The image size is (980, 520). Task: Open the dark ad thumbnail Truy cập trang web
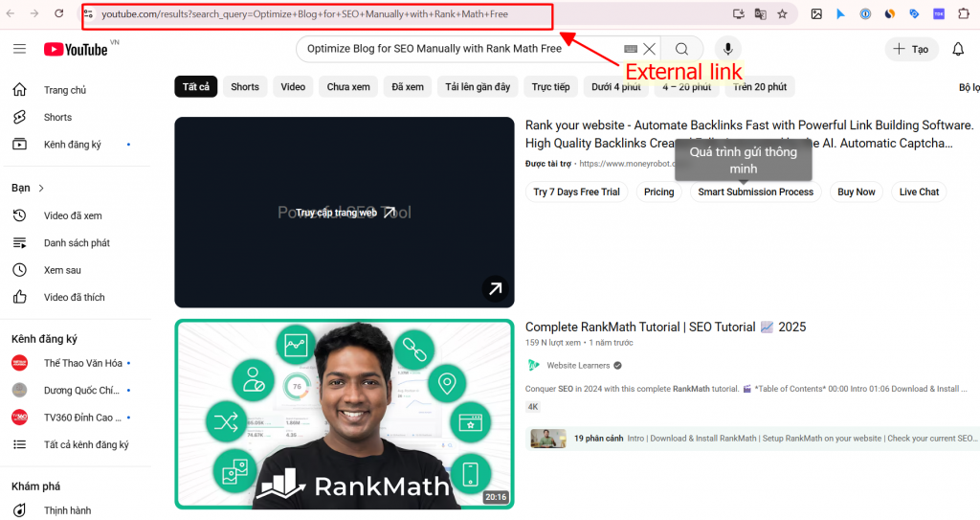tap(345, 213)
